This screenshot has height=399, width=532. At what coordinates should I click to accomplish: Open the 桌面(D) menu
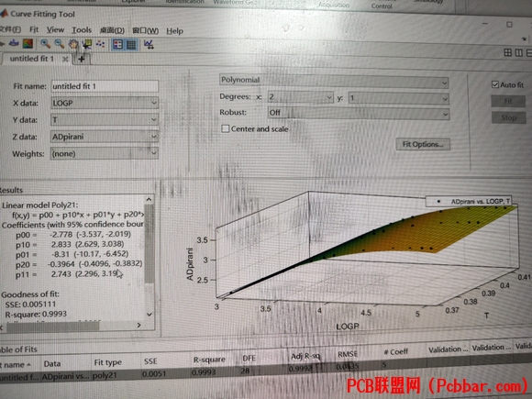click(x=112, y=30)
